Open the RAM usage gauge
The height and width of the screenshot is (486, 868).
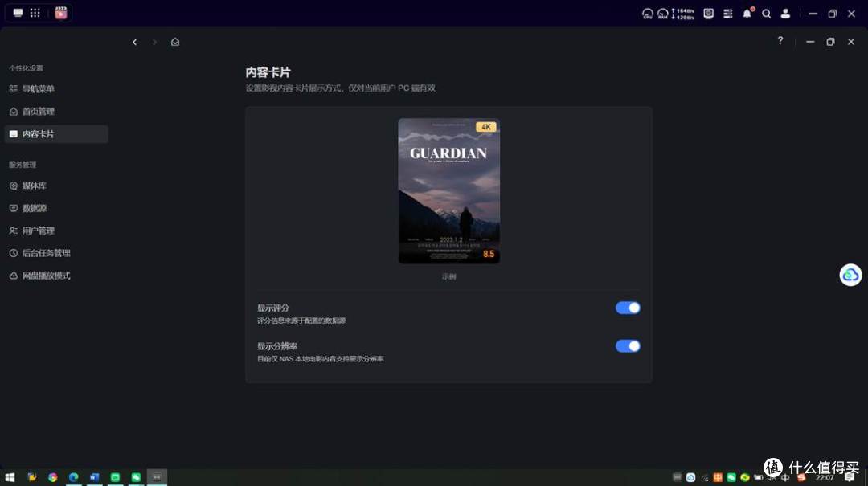[662, 14]
